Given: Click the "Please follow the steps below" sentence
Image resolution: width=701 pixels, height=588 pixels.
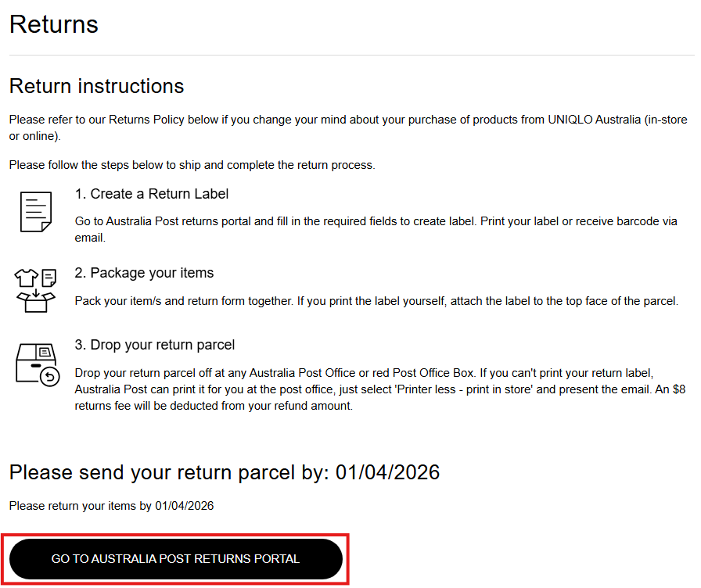Looking at the screenshot, I should (x=192, y=165).
